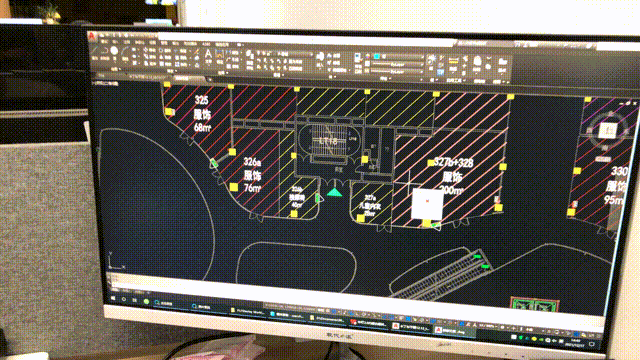Image resolution: width=640 pixels, height=360 pixels.
Task: Open the first ribbon tab in menu row
Action: (x=104, y=42)
